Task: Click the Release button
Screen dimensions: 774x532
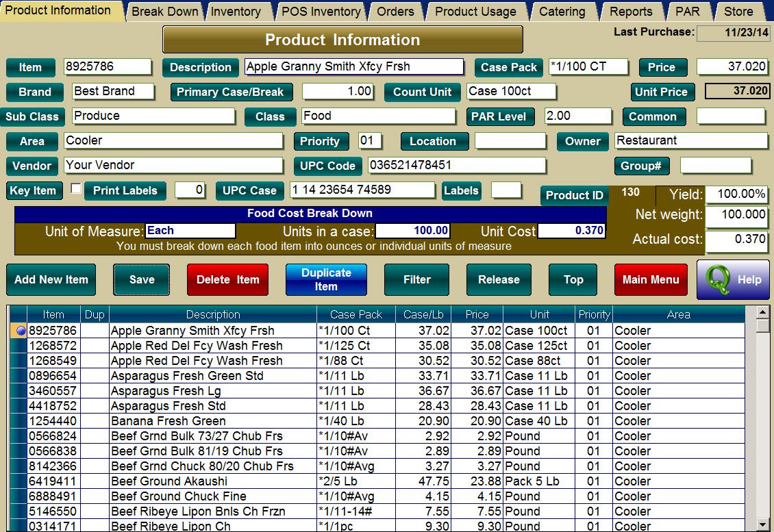Action: click(x=499, y=280)
